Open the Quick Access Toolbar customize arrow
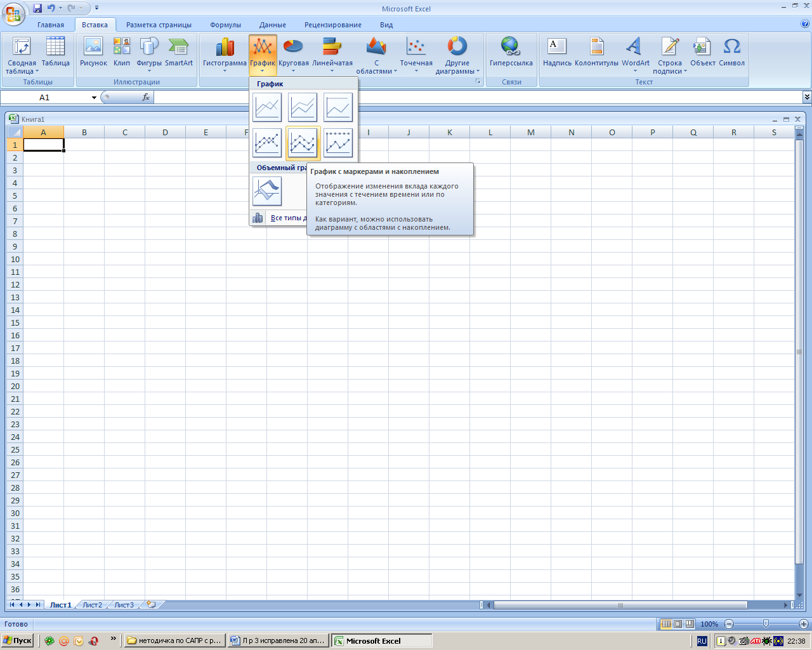 (96, 8)
